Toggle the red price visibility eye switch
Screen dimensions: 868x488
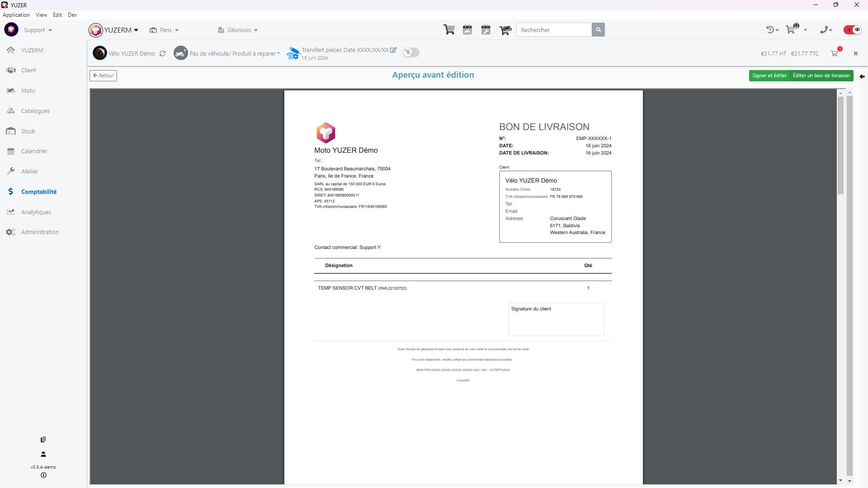click(853, 30)
